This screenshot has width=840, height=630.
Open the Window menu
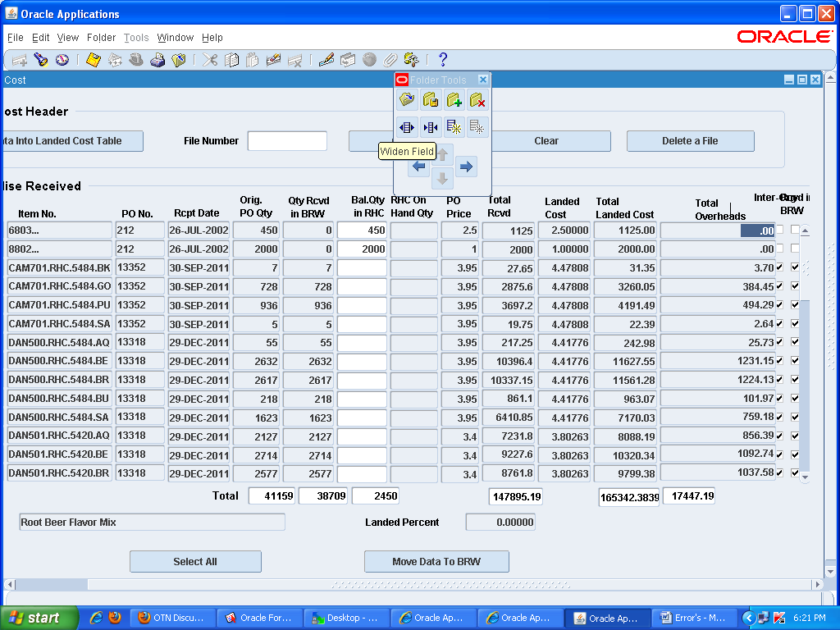(176, 38)
